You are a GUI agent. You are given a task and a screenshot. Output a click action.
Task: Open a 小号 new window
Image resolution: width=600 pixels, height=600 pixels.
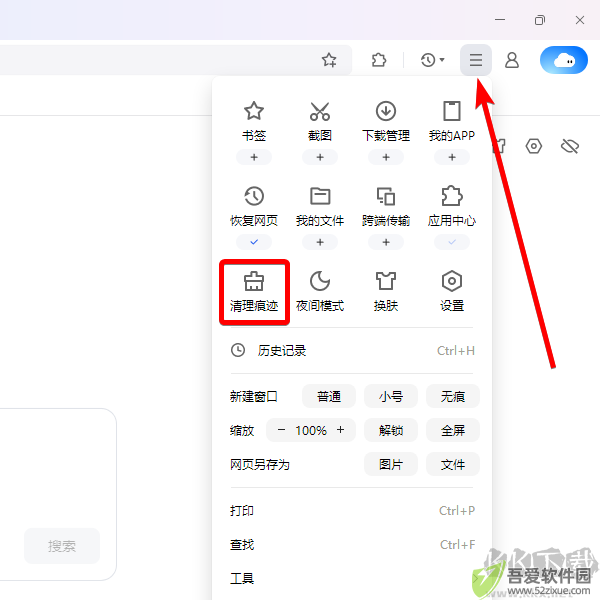coord(391,396)
